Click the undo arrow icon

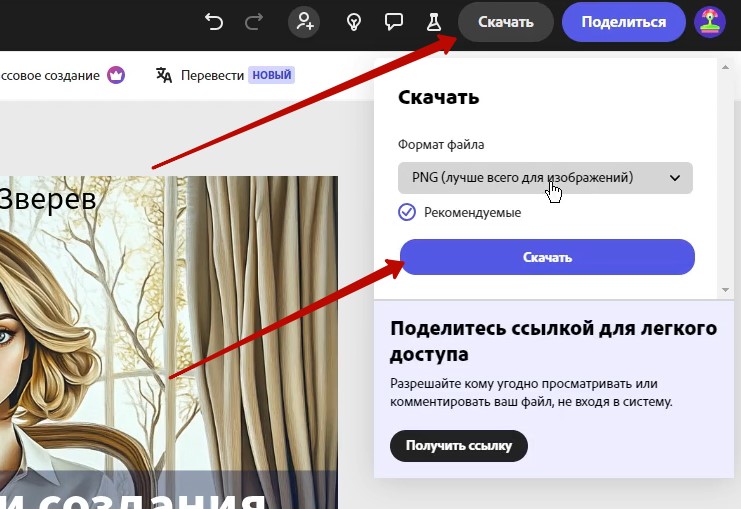(x=214, y=22)
